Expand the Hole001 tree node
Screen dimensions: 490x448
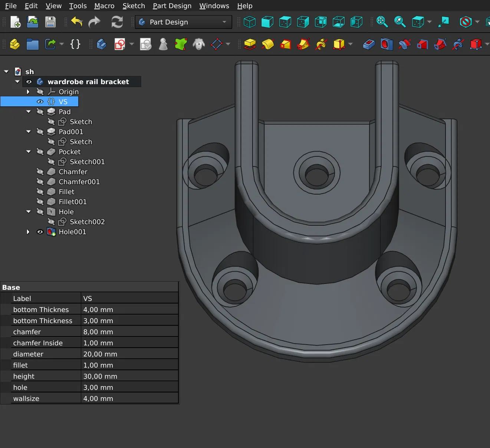(x=28, y=232)
